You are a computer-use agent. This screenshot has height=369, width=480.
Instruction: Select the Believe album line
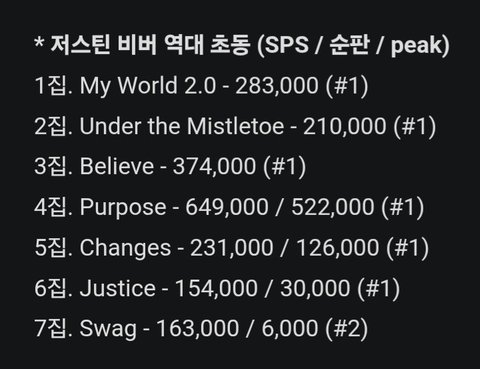170,167
